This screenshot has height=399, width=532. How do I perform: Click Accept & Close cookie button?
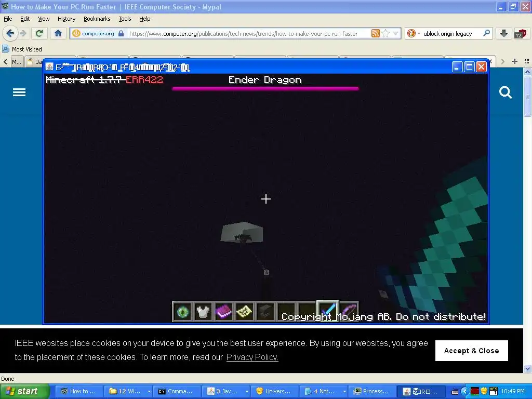click(471, 351)
